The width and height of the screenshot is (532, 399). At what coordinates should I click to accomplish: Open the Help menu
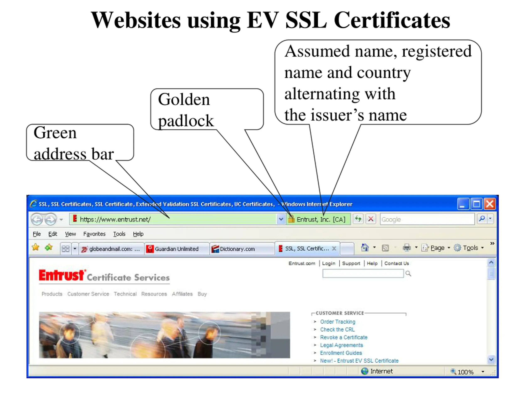click(138, 234)
